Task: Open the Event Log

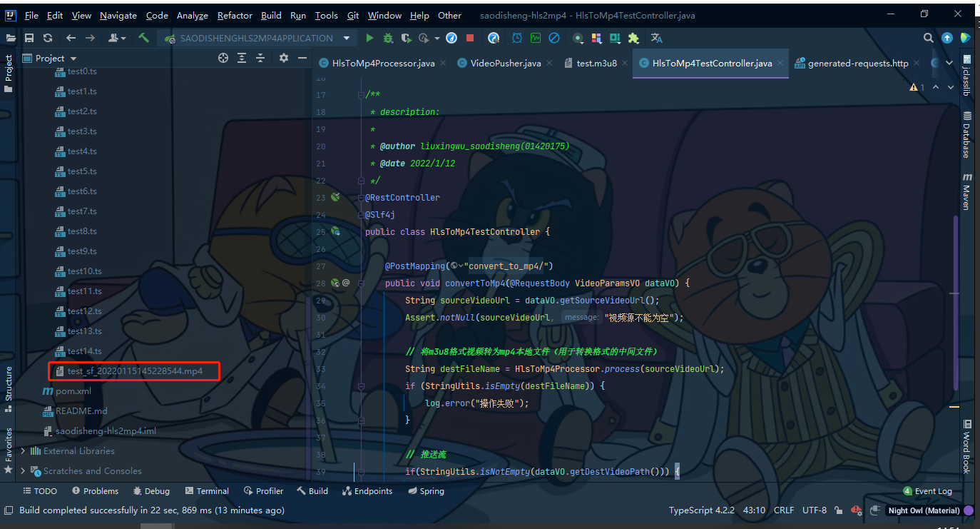Action: point(927,490)
